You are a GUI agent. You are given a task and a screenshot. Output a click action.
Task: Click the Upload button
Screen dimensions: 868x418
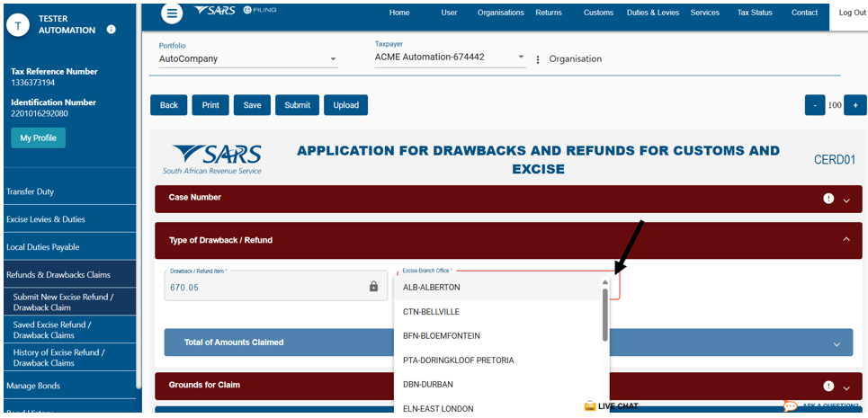pyautogui.click(x=346, y=105)
